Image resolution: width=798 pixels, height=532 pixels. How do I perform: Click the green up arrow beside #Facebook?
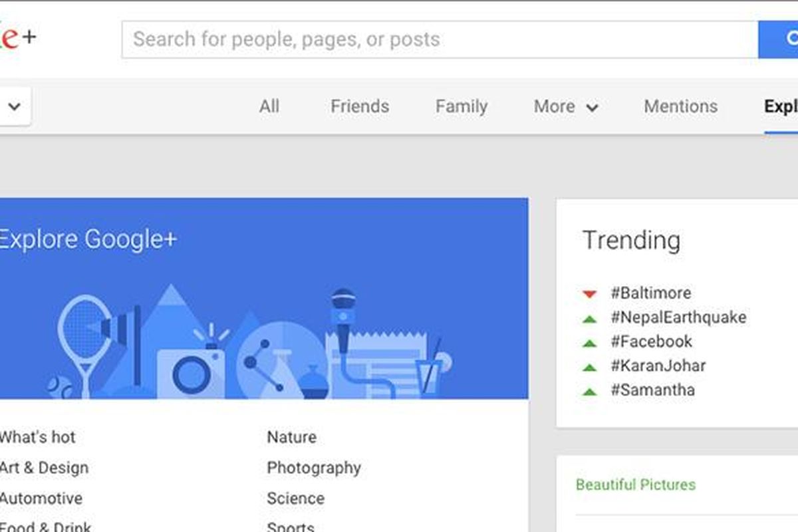(589, 342)
